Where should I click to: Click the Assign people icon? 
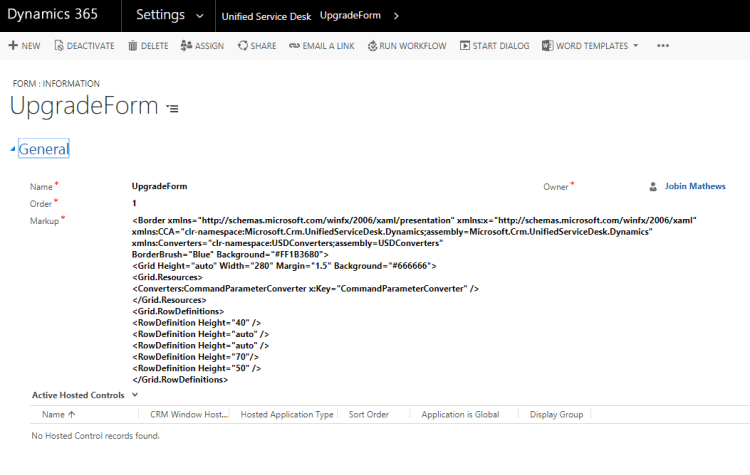(186, 45)
